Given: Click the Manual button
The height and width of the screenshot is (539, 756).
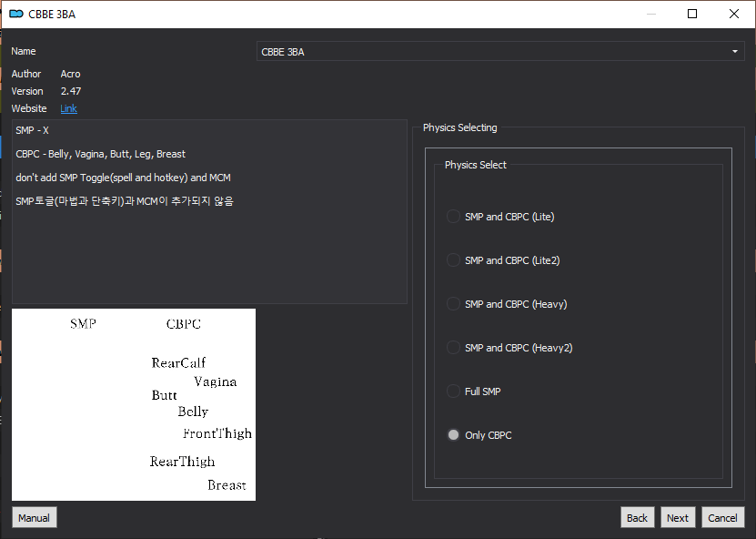Looking at the screenshot, I should coord(35,518).
